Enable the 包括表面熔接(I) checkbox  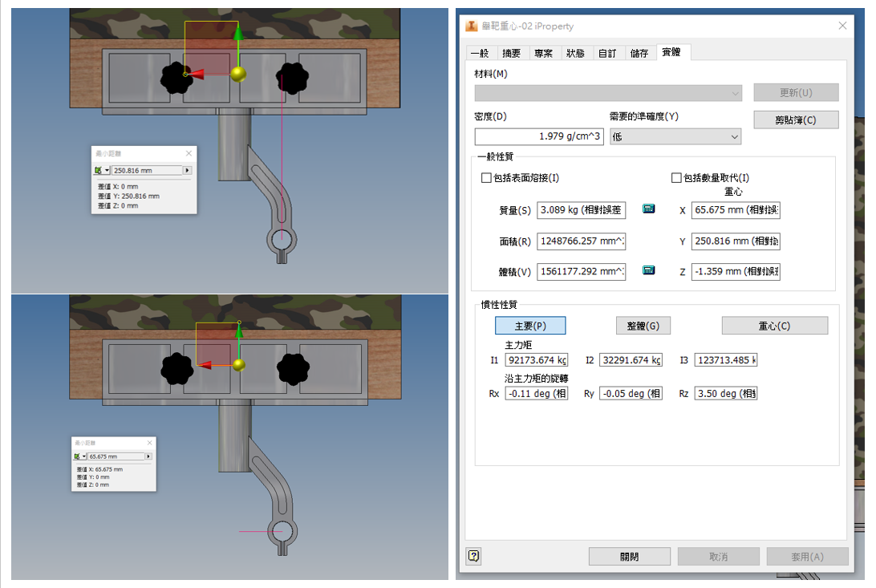click(486, 178)
